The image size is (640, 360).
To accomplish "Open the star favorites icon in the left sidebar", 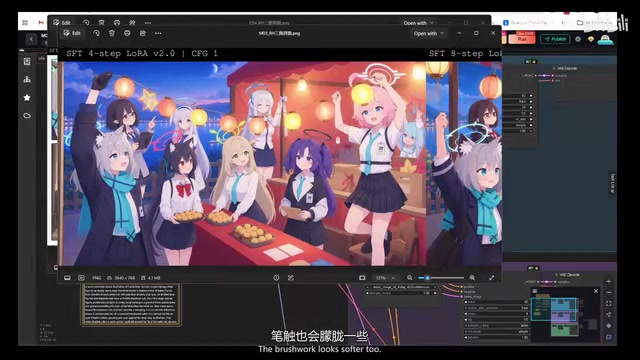I will click(27, 98).
